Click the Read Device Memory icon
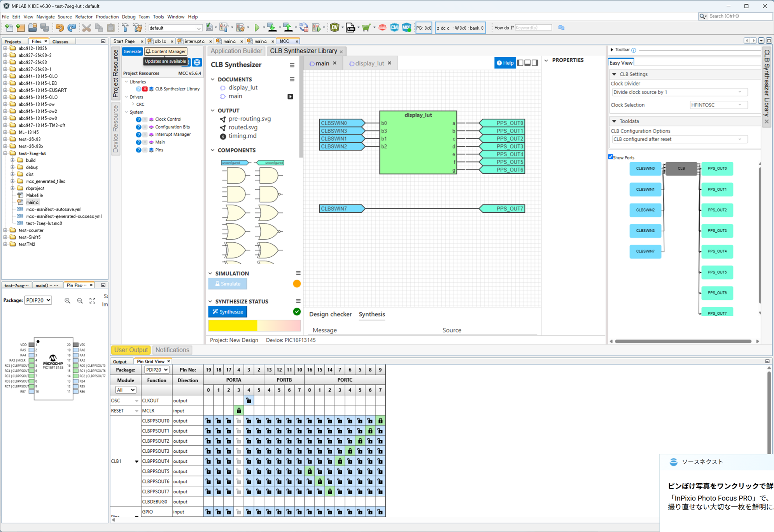This screenshot has height=532, width=774. [x=288, y=28]
